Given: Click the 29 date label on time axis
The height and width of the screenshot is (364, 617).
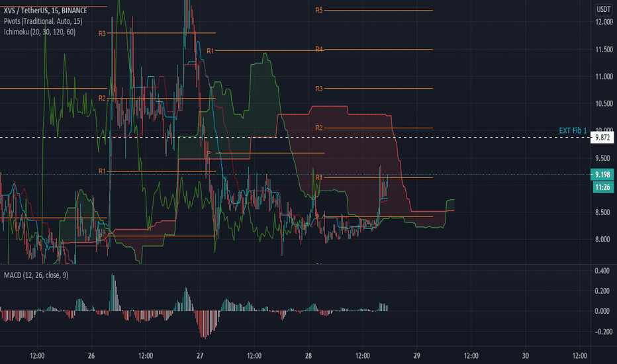Looking at the screenshot, I should [416, 356].
